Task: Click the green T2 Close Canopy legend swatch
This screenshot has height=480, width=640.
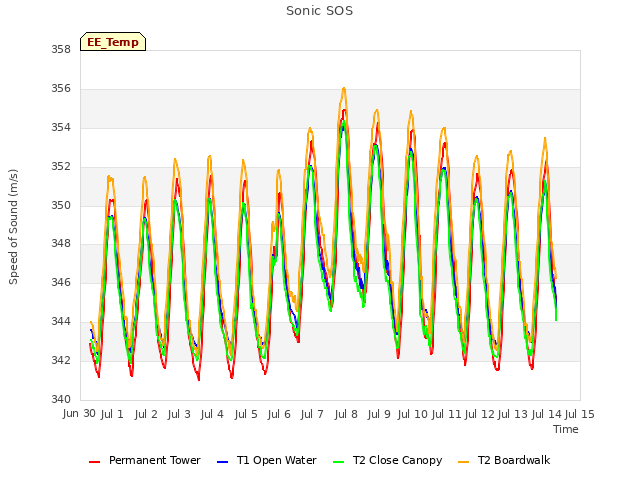Action: (x=339, y=462)
